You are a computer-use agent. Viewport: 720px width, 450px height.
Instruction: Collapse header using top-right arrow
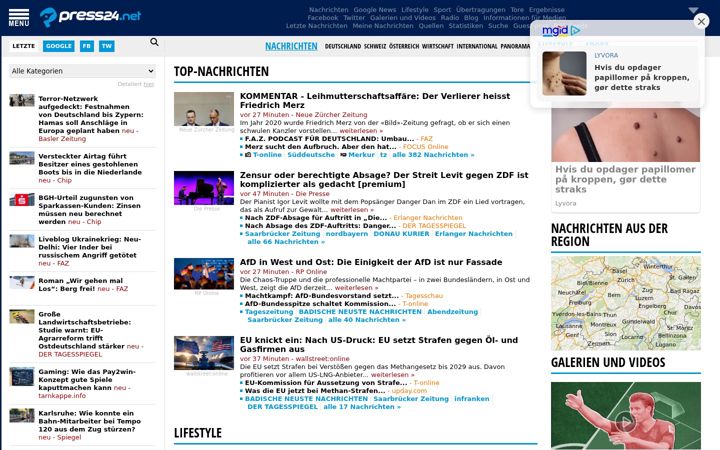point(693,10)
